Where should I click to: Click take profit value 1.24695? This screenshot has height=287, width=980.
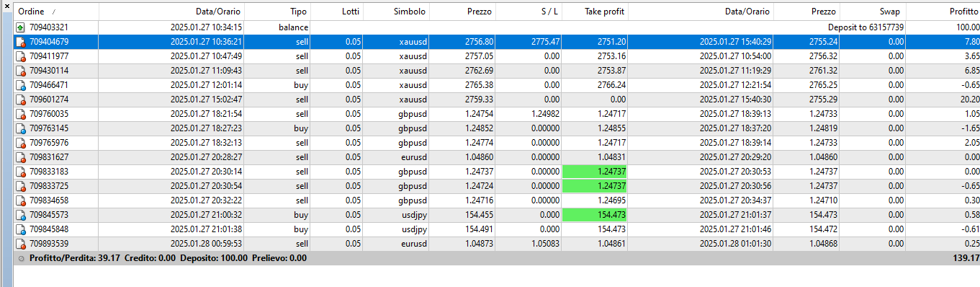612,200
